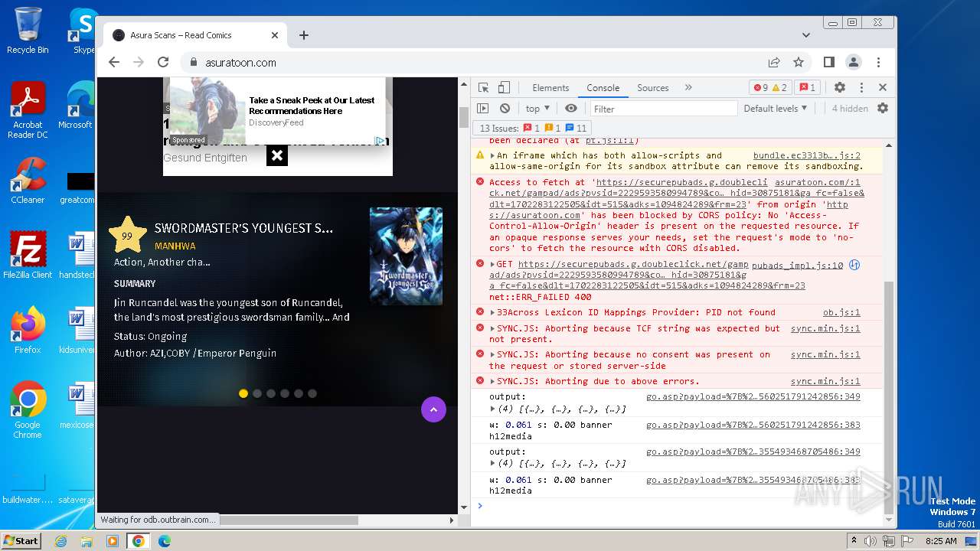Close the DevTools panel
Screen dimensions: 980x551
(883, 87)
